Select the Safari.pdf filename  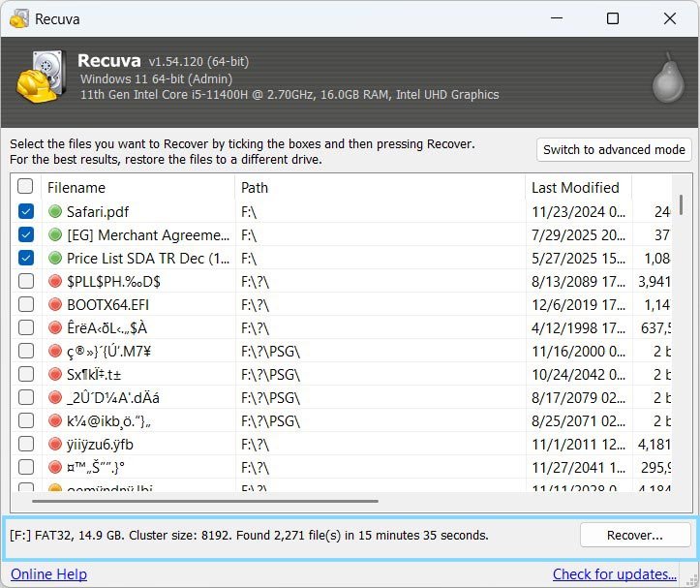coord(98,212)
